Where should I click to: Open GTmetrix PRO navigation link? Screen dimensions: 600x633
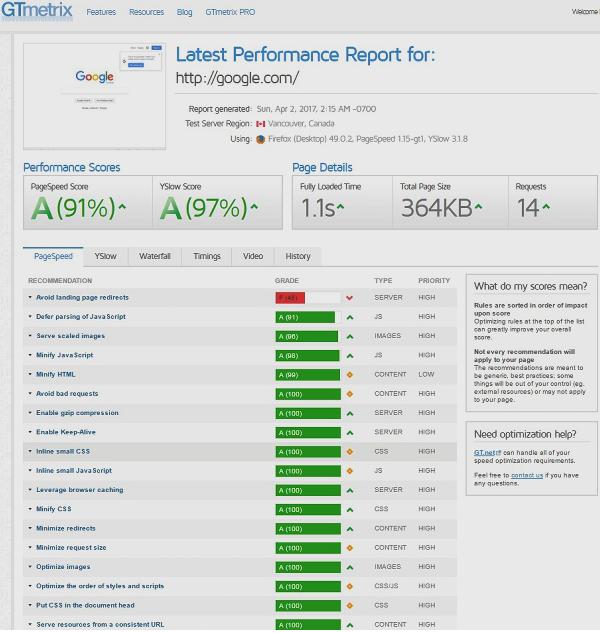230,12
